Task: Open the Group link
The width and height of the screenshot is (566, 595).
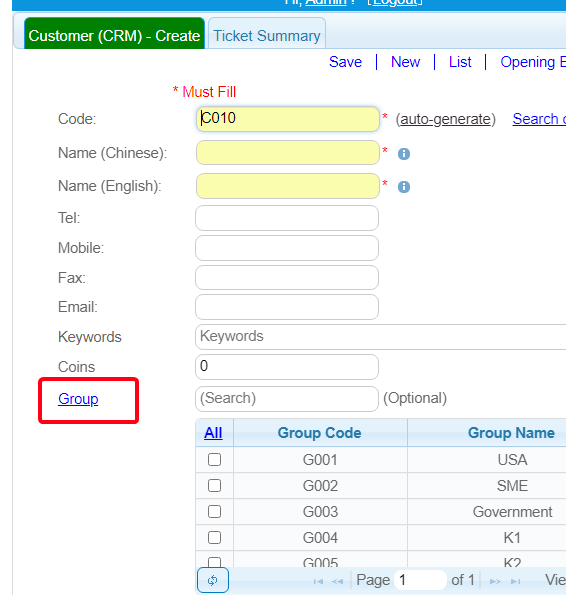Action: pos(78,399)
